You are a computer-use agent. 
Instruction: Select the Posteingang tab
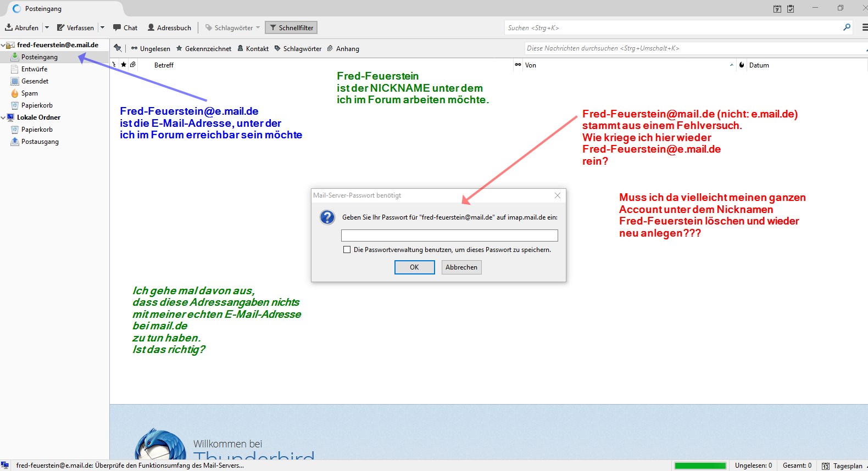click(x=65, y=9)
